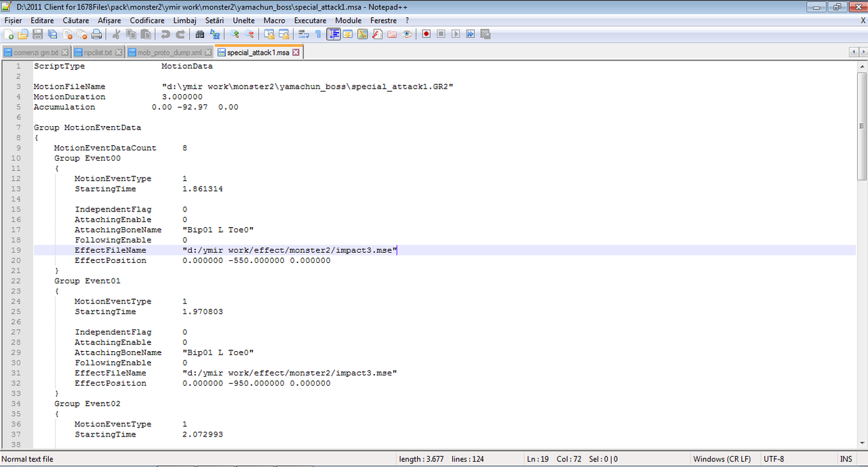
Task: Click the value "1.861314" on line 13
Action: 203,189
